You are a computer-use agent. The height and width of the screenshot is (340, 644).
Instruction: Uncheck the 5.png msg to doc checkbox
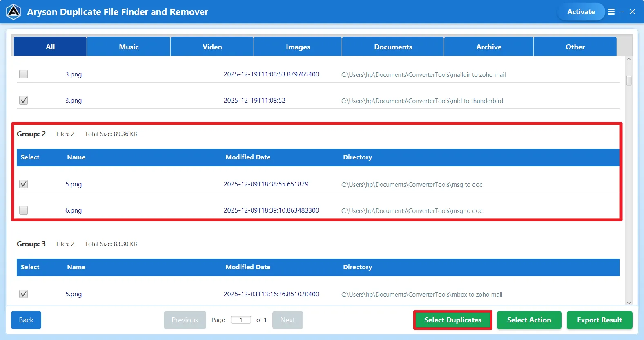click(24, 184)
